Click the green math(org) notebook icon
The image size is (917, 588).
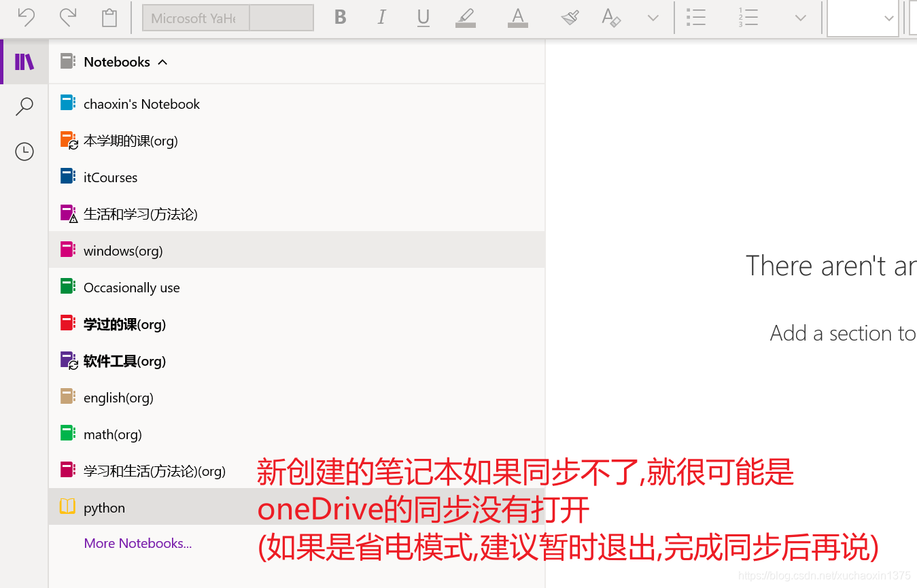pyautogui.click(x=68, y=434)
